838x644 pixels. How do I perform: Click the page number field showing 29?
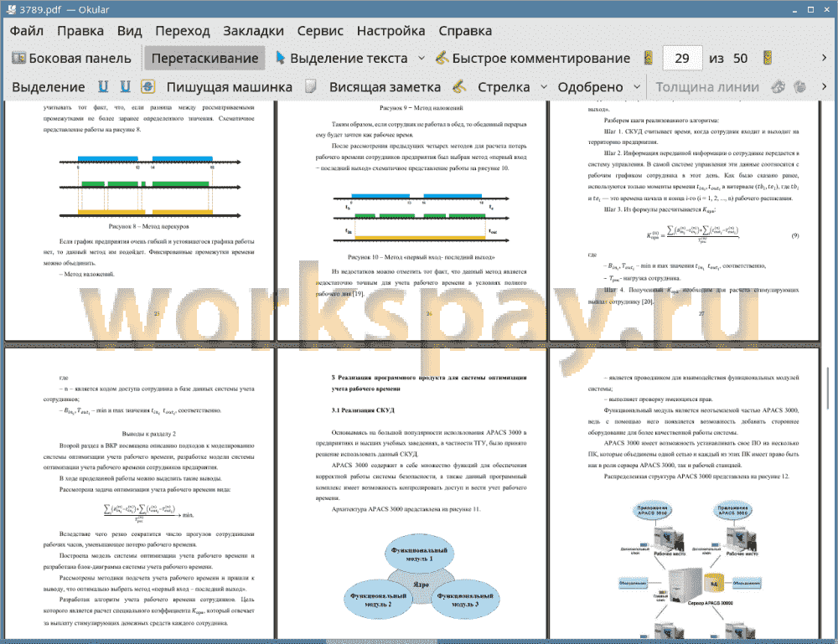tap(682, 59)
